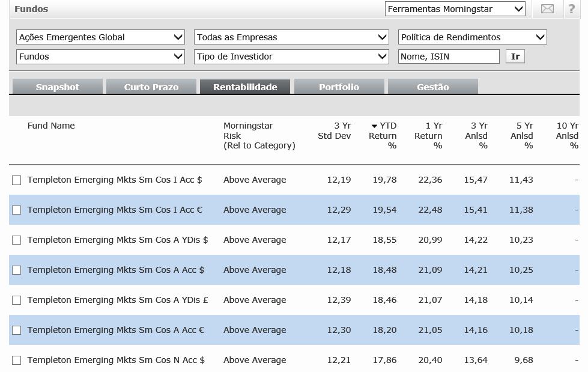Select the Rentabilidade tab

click(x=245, y=87)
